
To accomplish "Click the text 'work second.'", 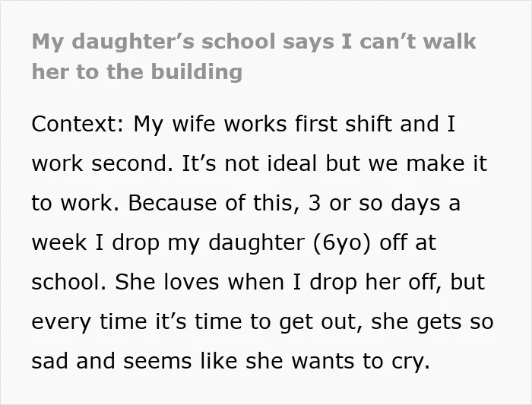I will tap(102, 163).
